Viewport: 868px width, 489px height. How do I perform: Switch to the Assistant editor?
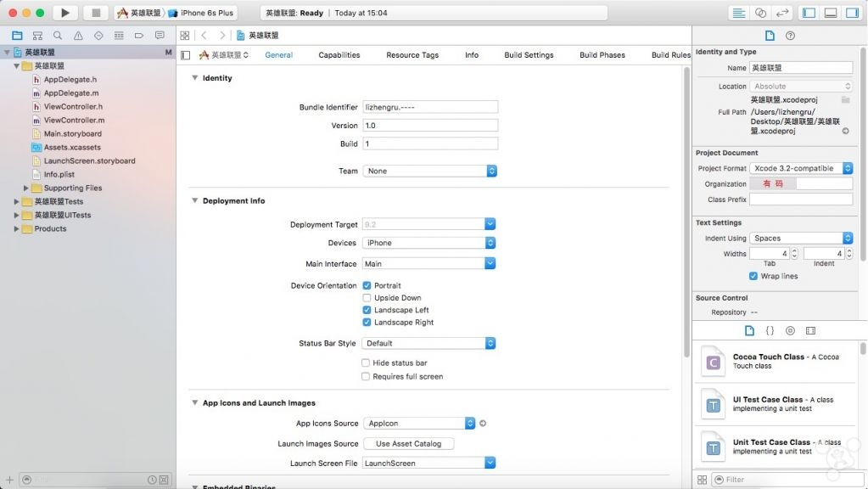tap(760, 13)
